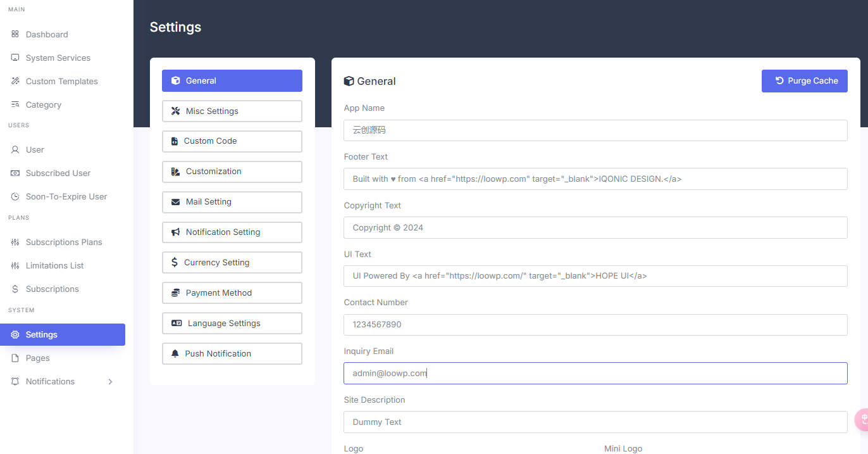Click the Subscribed User icon

pyautogui.click(x=15, y=173)
